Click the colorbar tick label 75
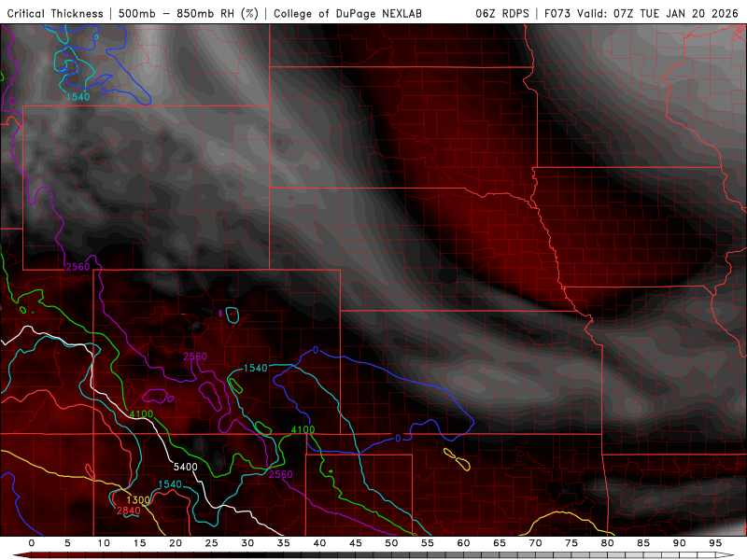Screen dimensions: 747x560 click(571, 543)
